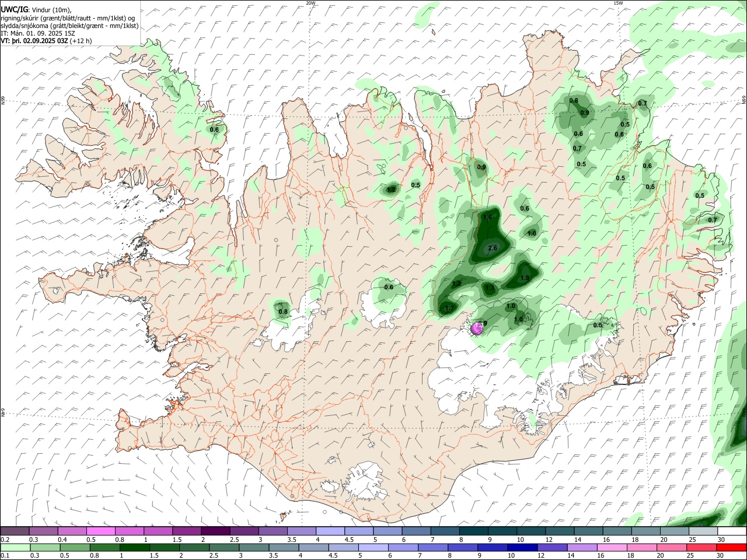This screenshot has height=560, width=747.
Task: Click the 'rigning/skúrir' legend description line
Action: pos(67,18)
